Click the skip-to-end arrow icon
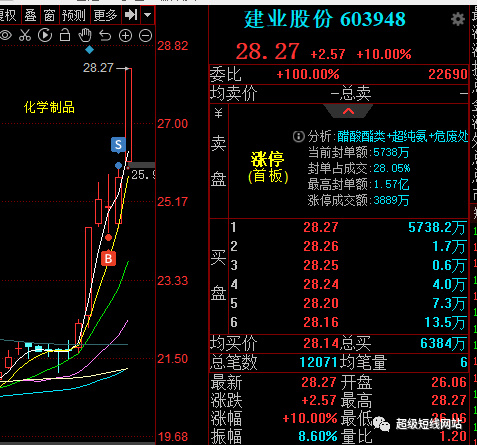 pos(131,15)
